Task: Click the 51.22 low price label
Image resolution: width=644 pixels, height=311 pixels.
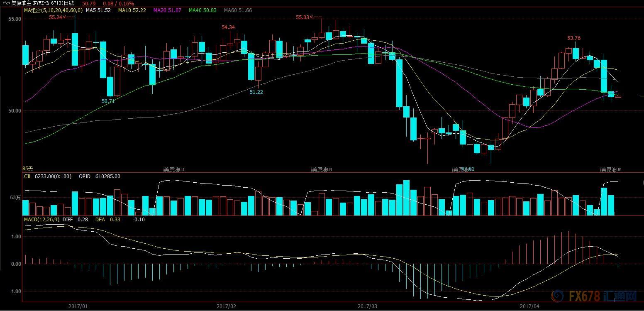Action: point(256,92)
